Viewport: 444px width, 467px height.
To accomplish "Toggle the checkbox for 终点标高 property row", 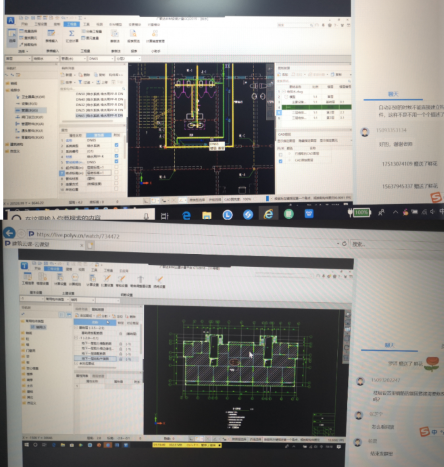I will (x=116, y=173).
